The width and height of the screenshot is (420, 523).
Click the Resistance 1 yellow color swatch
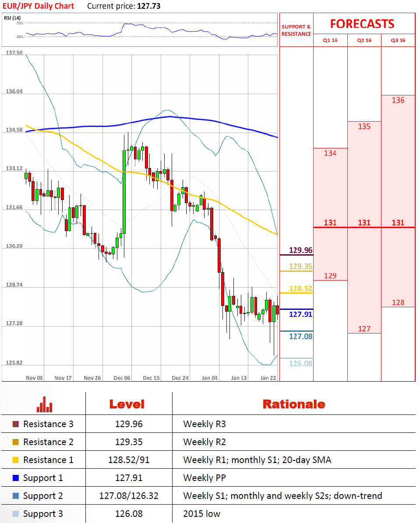click(x=15, y=460)
